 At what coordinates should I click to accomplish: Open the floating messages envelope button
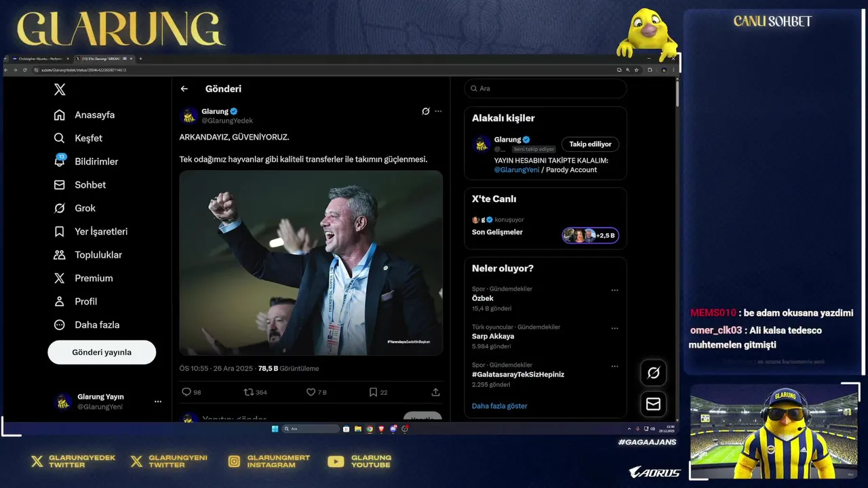pyautogui.click(x=653, y=404)
